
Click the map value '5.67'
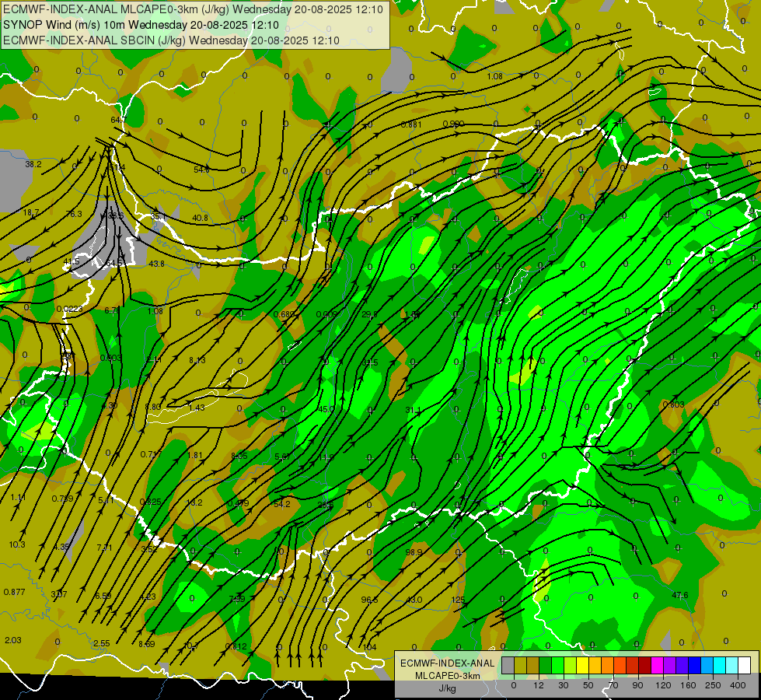click(x=282, y=457)
